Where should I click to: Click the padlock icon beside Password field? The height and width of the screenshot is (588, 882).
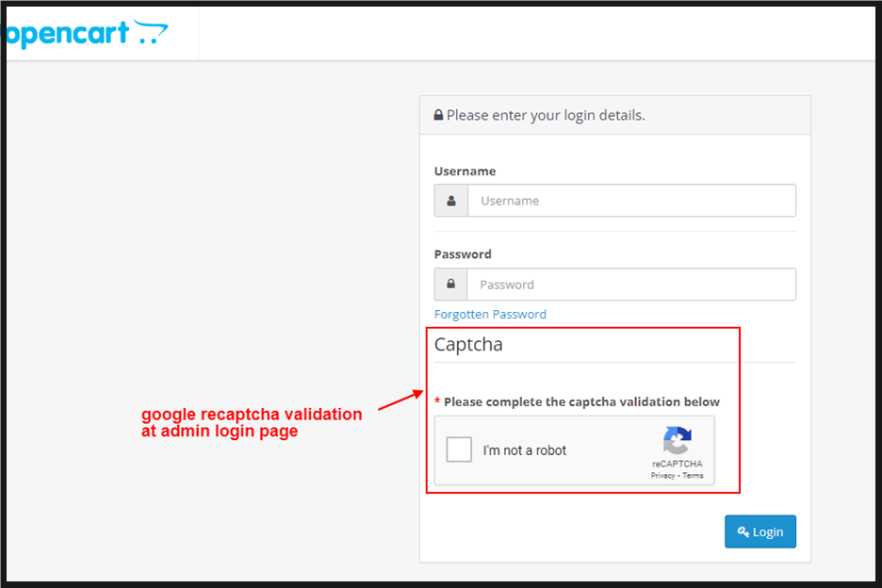[451, 285]
